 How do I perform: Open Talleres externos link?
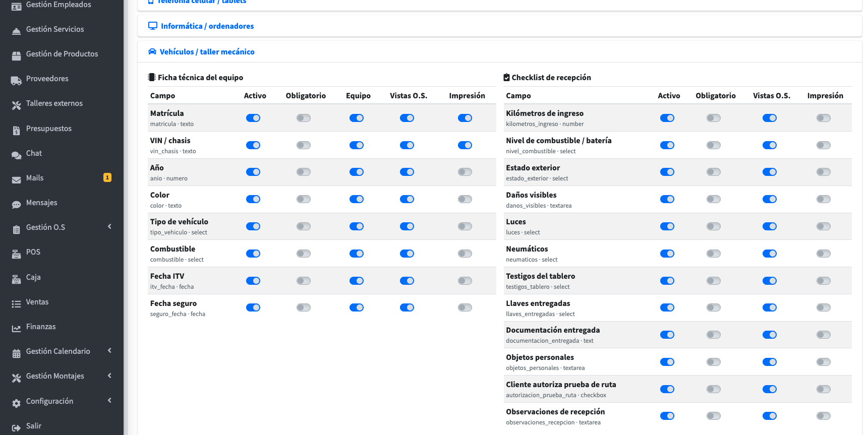coord(54,103)
